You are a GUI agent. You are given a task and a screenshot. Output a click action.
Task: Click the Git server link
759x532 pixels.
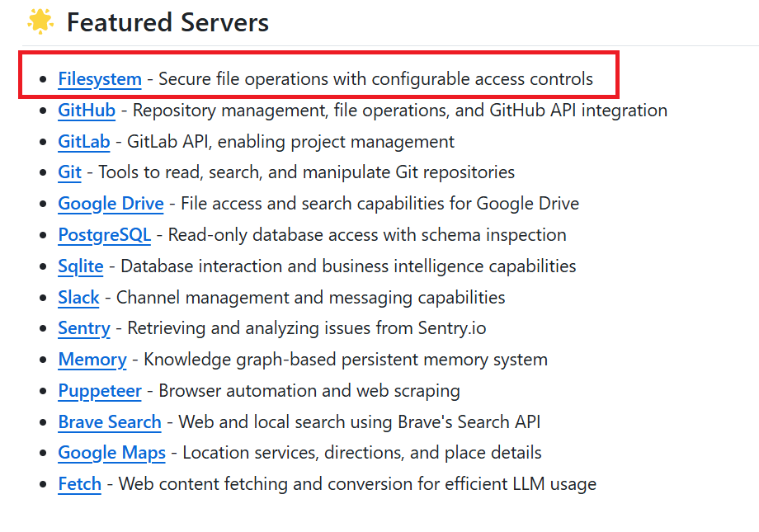pos(69,172)
